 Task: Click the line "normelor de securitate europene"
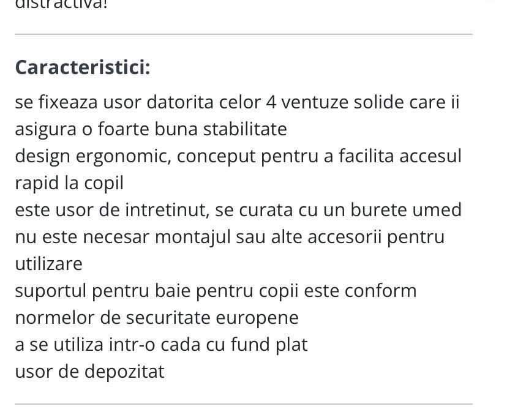157,318
